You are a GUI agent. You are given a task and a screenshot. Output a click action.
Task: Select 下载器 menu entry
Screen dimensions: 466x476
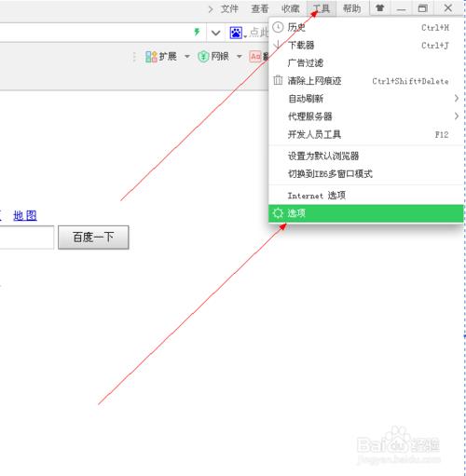[366, 46]
